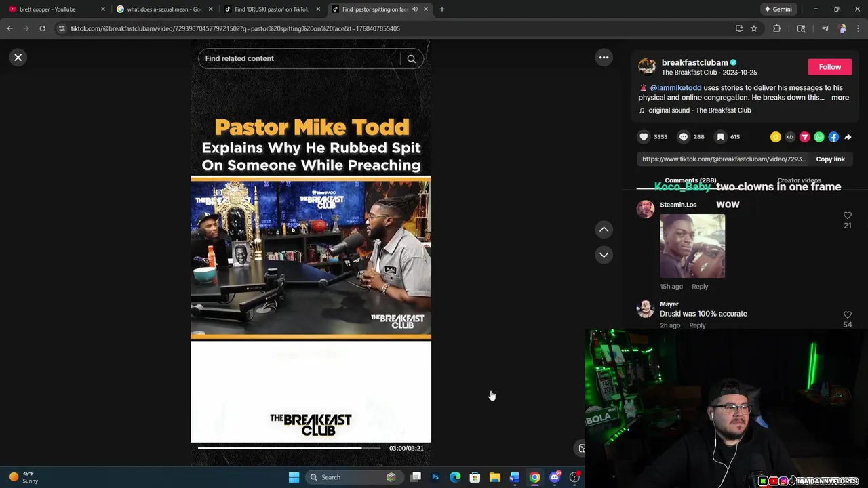
Task: Open breakfastclubam profile avatar
Action: (x=647, y=66)
